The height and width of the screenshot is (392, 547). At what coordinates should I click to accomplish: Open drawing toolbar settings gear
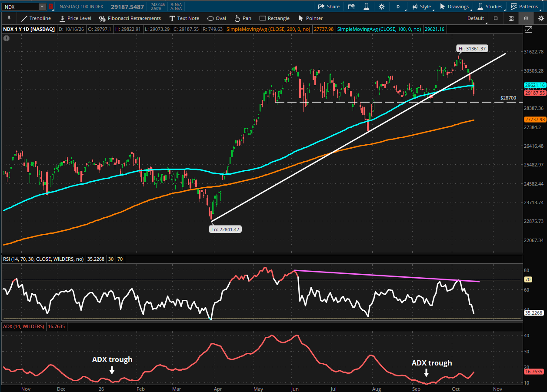click(541, 18)
